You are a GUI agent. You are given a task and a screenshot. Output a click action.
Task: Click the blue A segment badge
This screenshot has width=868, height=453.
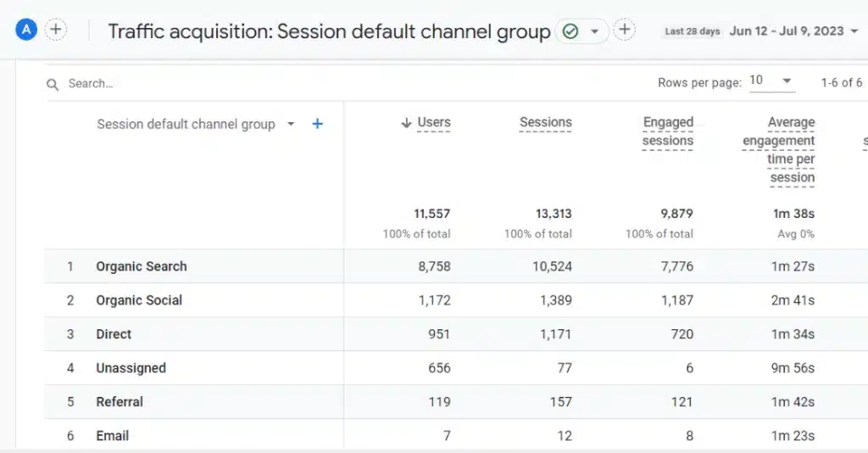26,31
